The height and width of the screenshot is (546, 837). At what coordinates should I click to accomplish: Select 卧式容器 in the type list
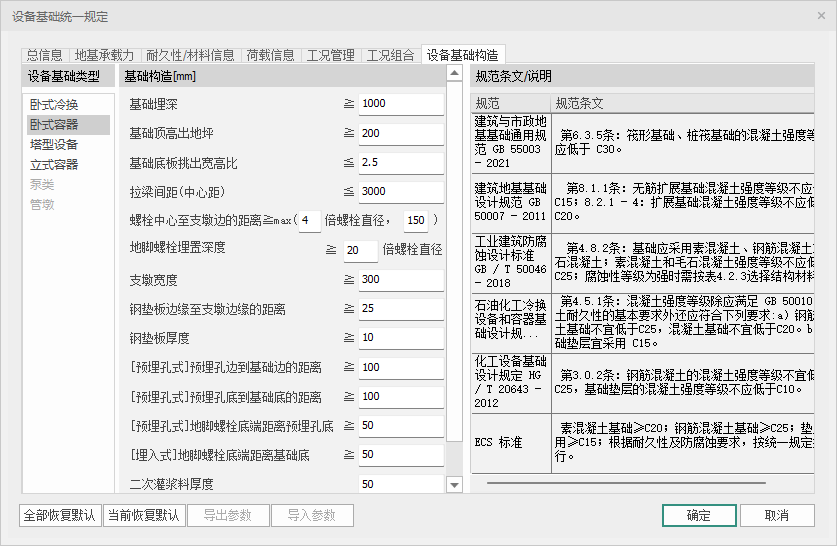click(x=68, y=125)
